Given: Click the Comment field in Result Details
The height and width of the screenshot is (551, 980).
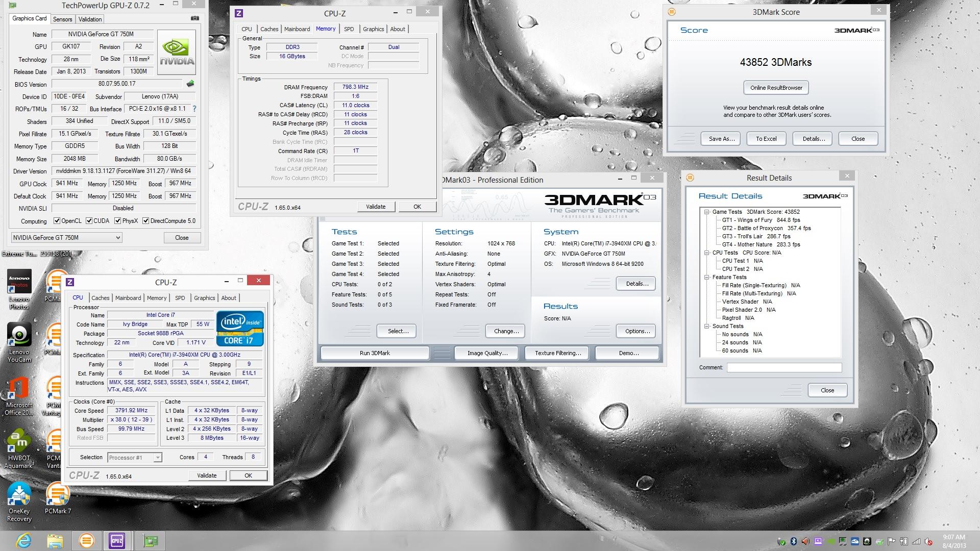Looking at the screenshot, I should point(784,367).
